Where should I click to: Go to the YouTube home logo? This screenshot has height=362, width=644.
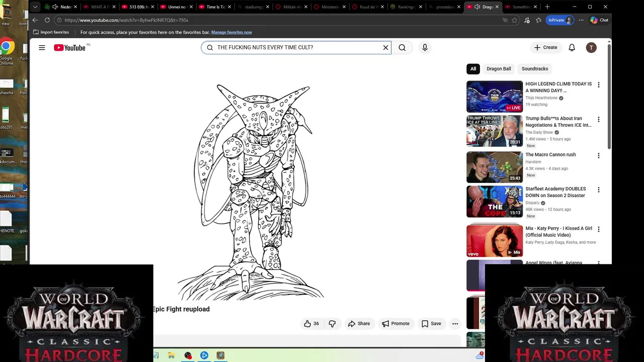pos(70,48)
